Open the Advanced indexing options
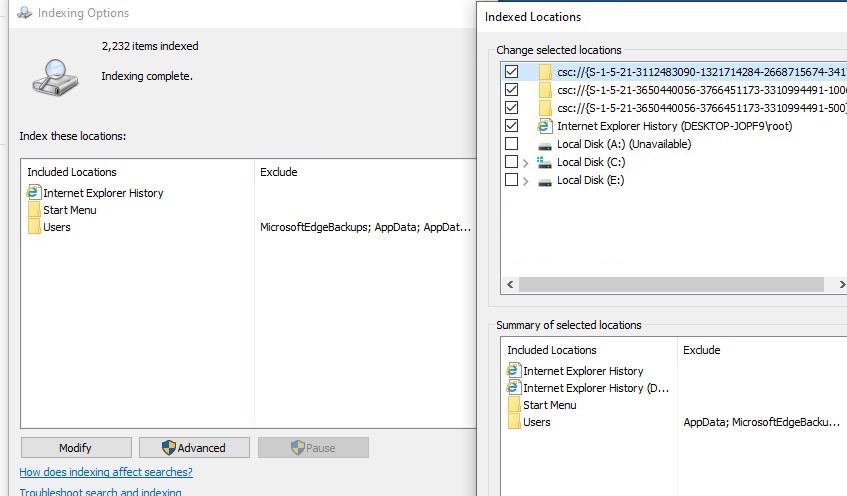Screen dimensions: 847x496 point(193,447)
